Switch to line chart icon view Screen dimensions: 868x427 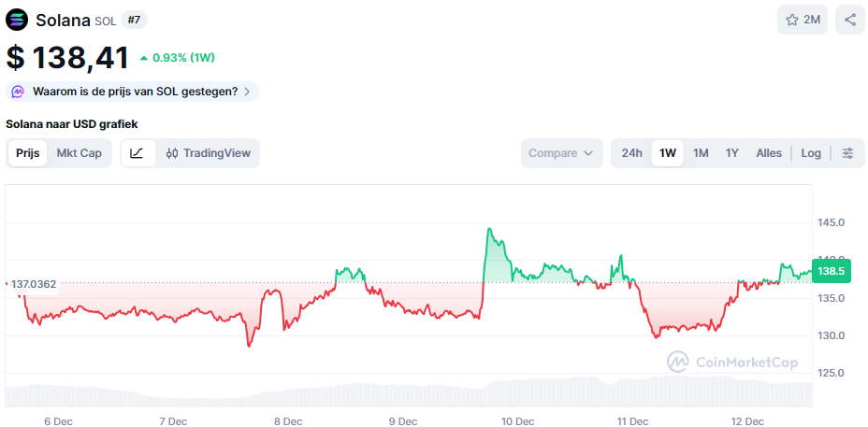pyautogui.click(x=137, y=153)
